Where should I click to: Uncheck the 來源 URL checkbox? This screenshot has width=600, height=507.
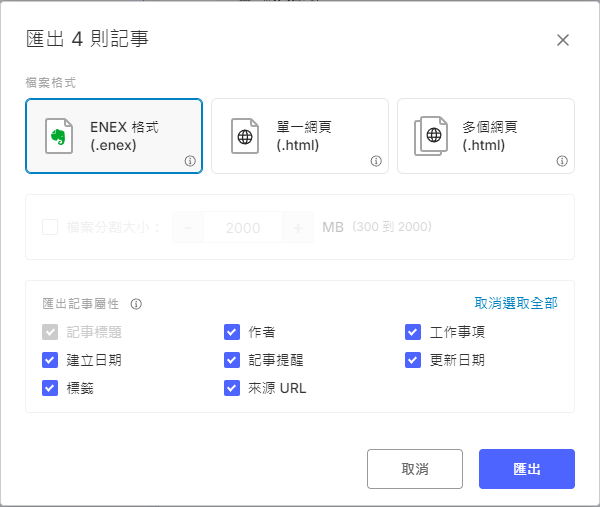pos(232,388)
